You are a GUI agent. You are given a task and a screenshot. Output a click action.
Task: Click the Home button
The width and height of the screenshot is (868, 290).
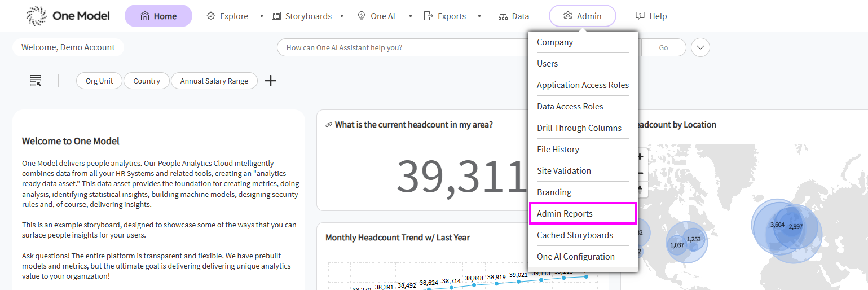(x=158, y=16)
